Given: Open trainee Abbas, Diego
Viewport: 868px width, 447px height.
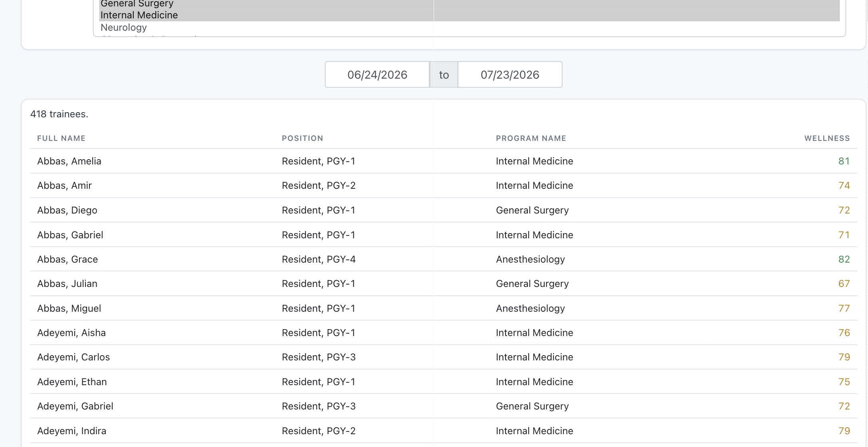Looking at the screenshot, I should 67,210.
